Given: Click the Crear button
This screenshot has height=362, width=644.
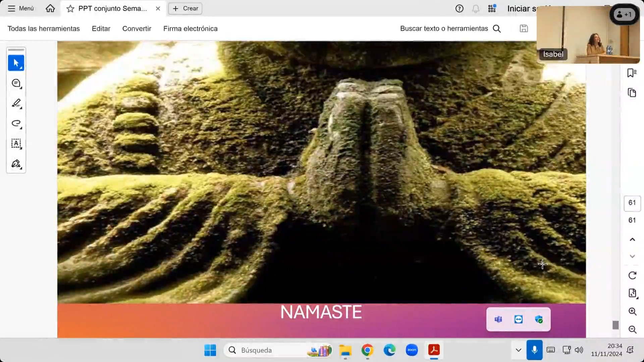Looking at the screenshot, I should point(185,8).
